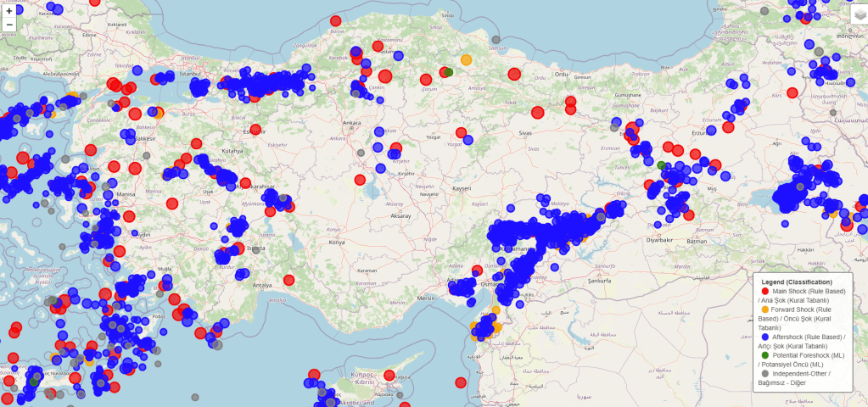Open the red marker near Bartın
The height and width of the screenshot is (407, 868).
pyautogui.click(x=336, y=20)
